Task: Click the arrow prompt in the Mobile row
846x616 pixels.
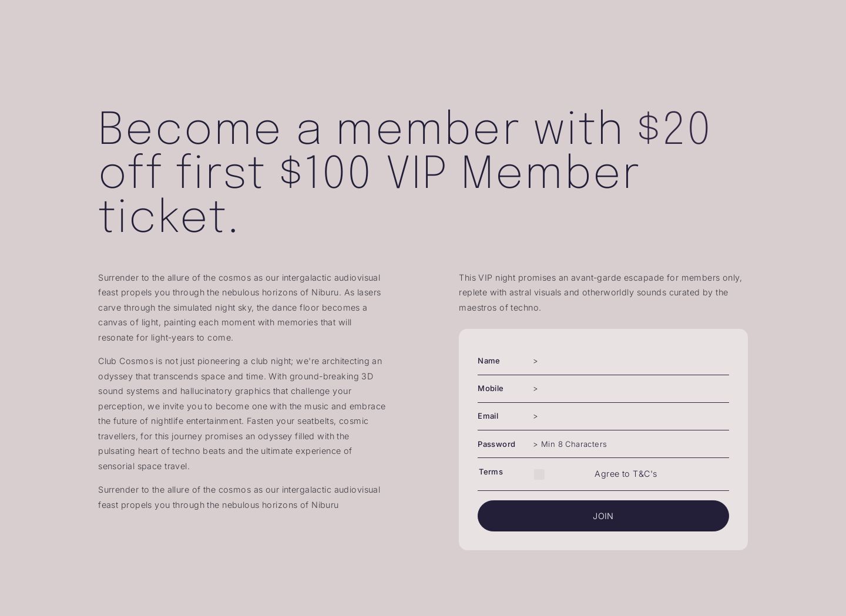Action: point(535,389)
